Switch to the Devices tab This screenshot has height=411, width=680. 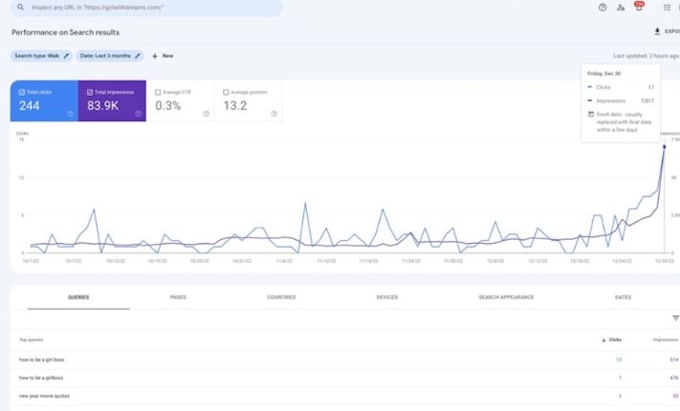[x=387, y=297]
